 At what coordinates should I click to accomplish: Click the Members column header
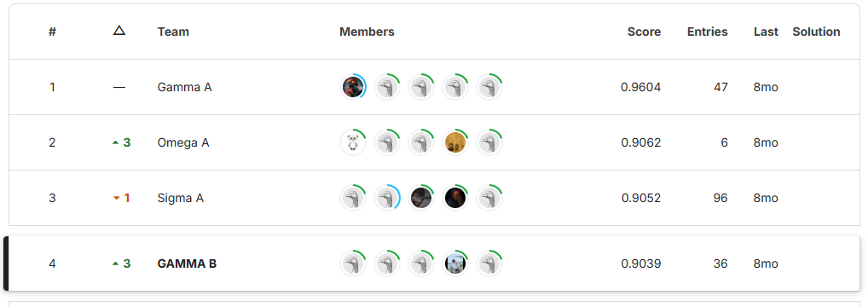(367, 32)
